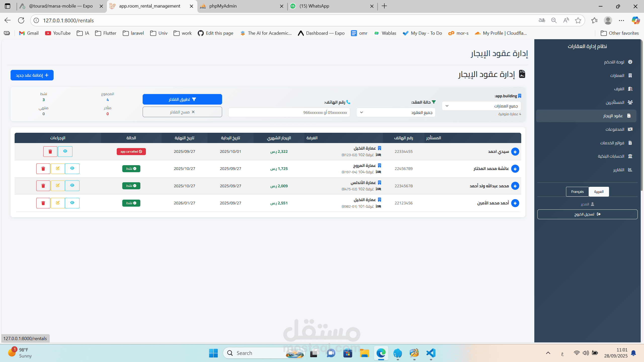Delete the 2,551 rent contract
This screenshot has width=644, height=362.
(x=43, y=203)
